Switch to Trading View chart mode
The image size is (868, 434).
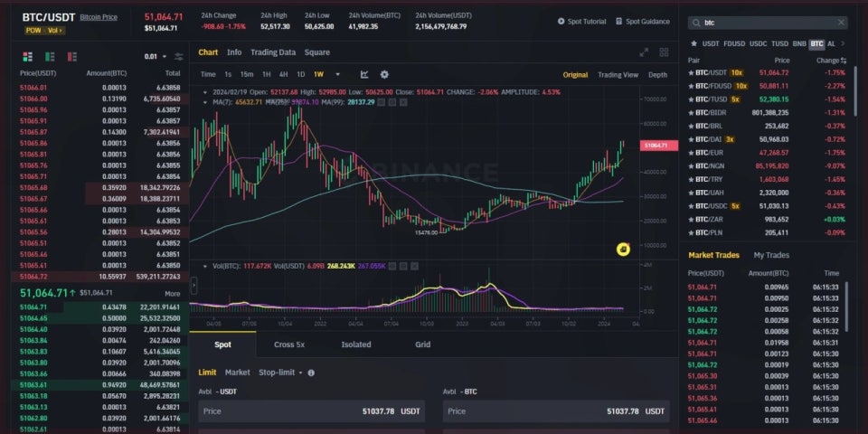[618, 75]
